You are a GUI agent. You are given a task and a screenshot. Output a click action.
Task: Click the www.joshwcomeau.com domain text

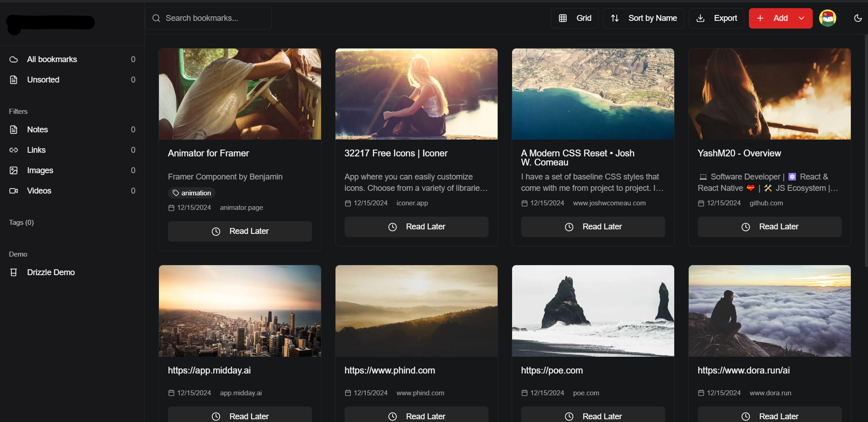609,203
